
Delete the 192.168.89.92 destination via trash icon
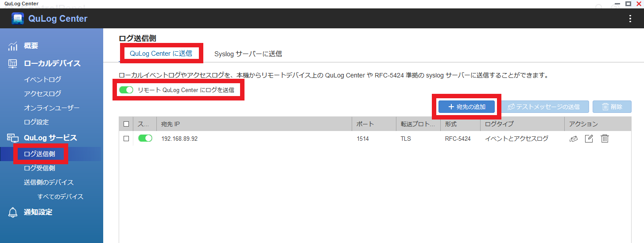tap(605, 139)
